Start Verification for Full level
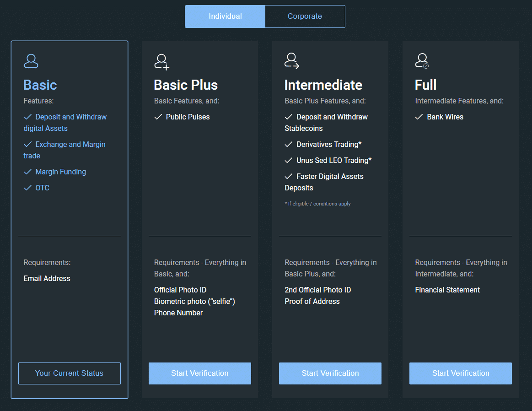This screenshot has width=532, height=411. (x=461, y=373)
